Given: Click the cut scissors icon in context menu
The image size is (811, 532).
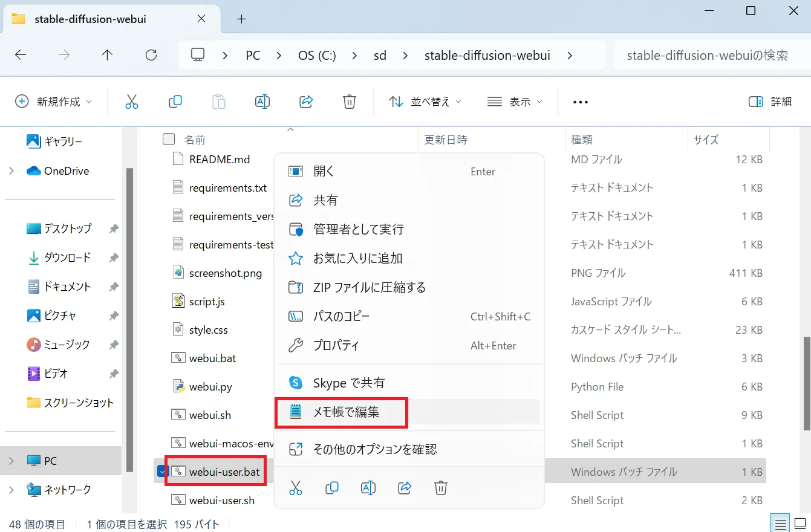Looking at the screenshot, I should point(296,487).
